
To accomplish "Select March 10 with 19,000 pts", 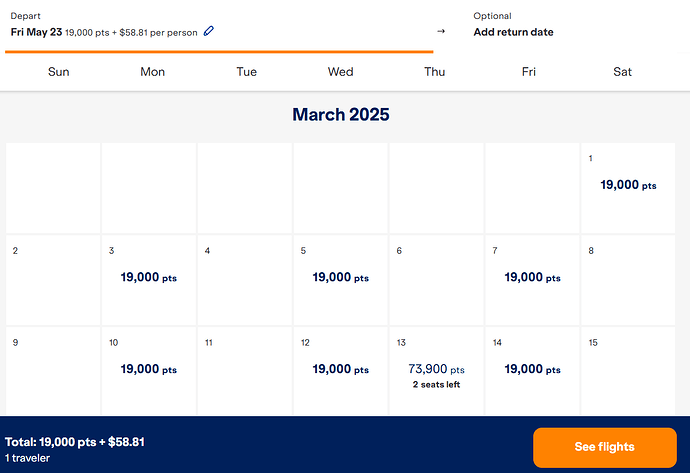I will [x=149, y=371].
